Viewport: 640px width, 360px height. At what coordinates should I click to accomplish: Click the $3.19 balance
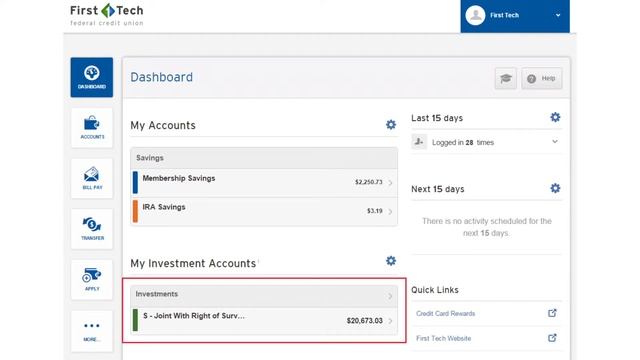(375, 211)
